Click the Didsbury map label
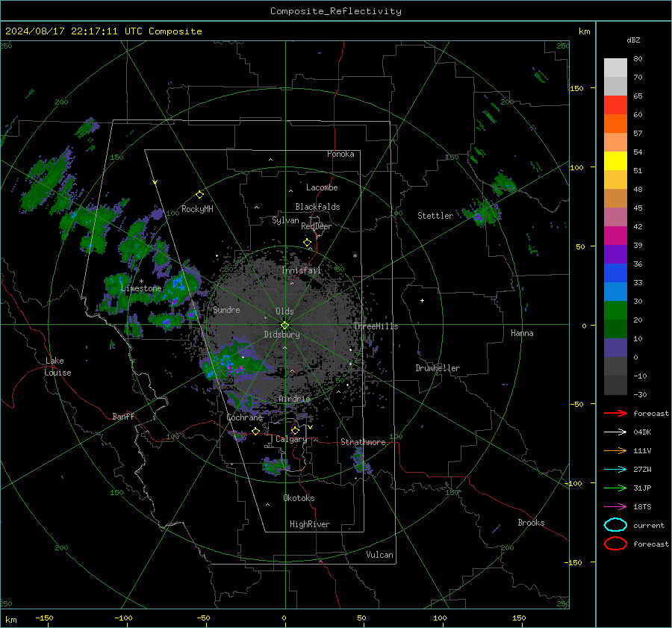Viewport: 672px width, 628px height. pyautogui.click(x=281, y=335)
